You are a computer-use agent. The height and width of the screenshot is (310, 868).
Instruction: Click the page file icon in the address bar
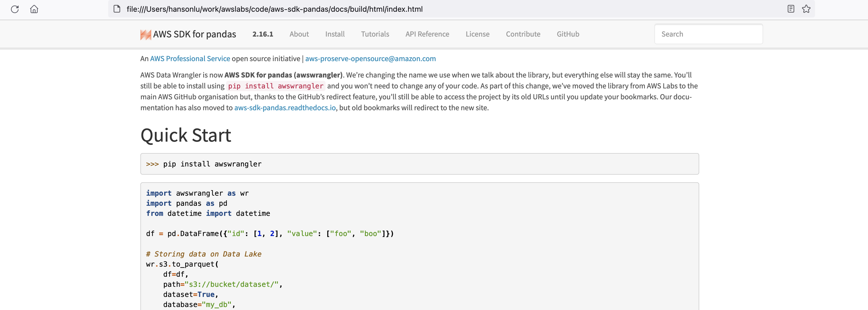[117, 9]
